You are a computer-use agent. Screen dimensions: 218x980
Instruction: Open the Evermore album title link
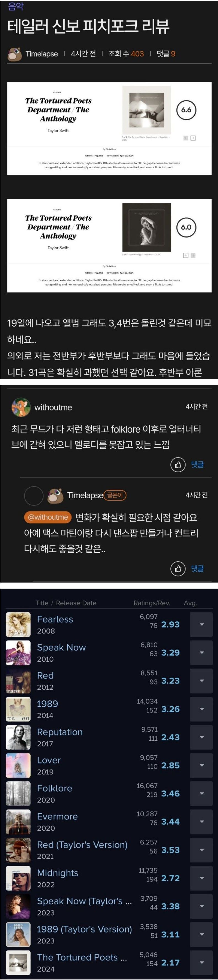tap(57, 816)
